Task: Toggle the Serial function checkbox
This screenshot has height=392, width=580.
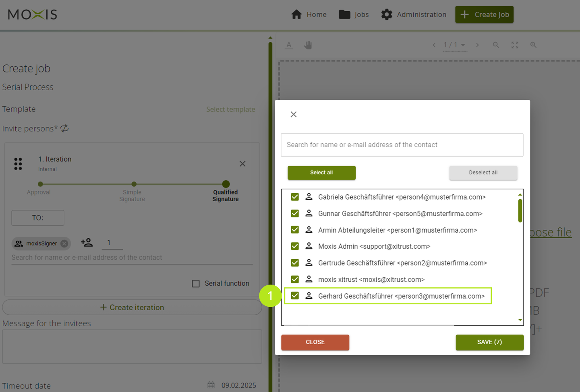Action: pos(196,284)
